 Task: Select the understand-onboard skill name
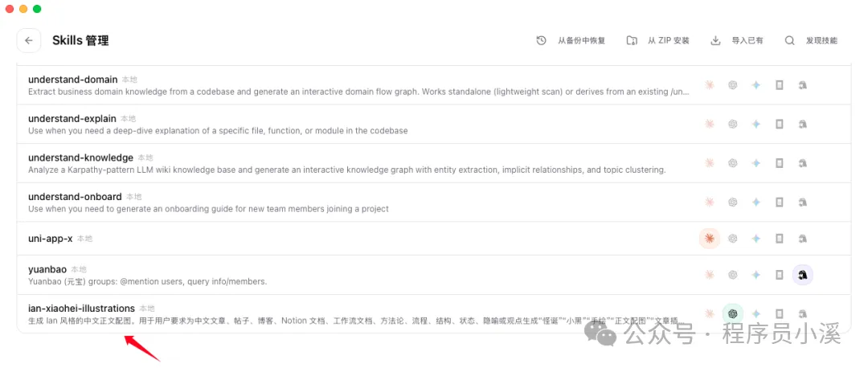[75, 196]
